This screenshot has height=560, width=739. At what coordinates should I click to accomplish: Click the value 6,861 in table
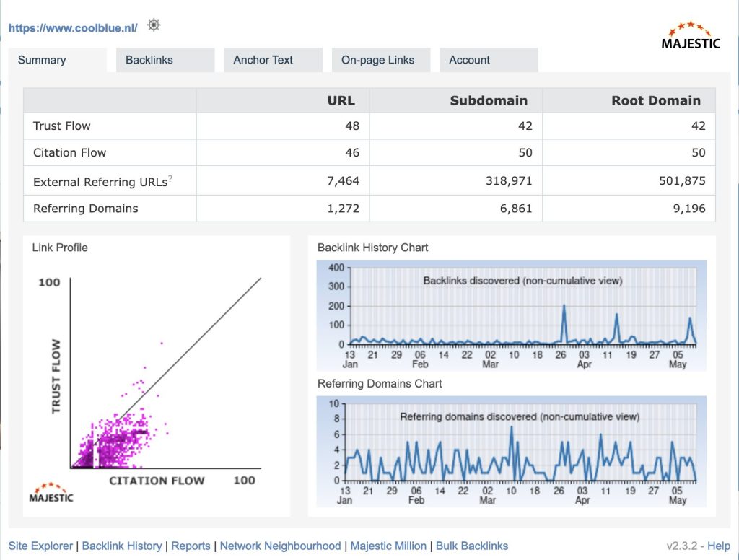pyautogui.click(x=516, y=209)
